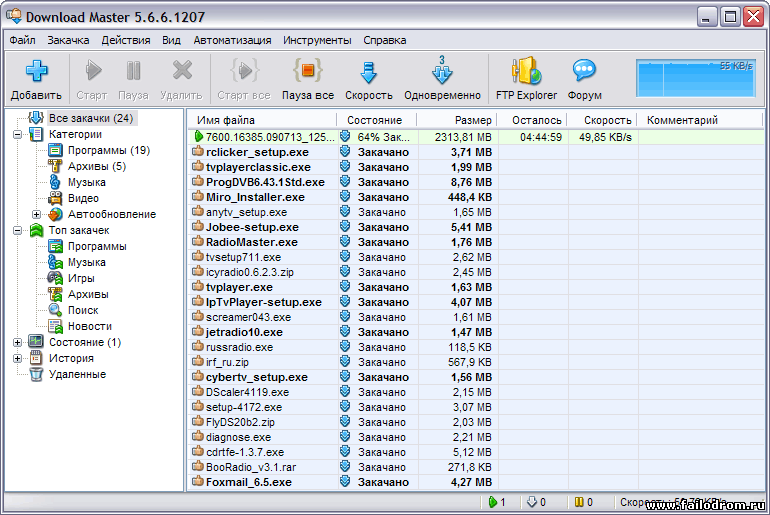
Task: Select DScaler4119.exe row
Action: tap(476, 392)
